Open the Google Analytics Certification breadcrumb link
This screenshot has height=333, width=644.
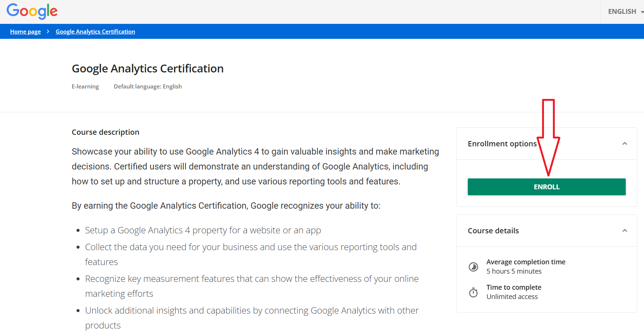point(95,32)
